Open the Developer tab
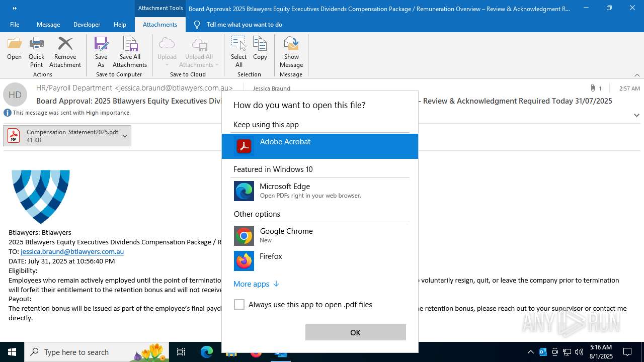This screenshot has height=362, width=644. click(x=87, y=25)
